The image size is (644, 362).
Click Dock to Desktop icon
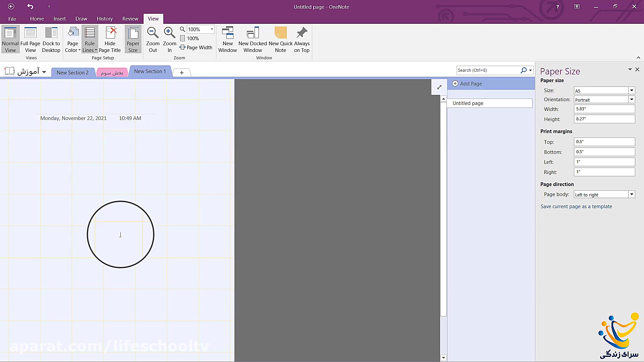point(51,33)
